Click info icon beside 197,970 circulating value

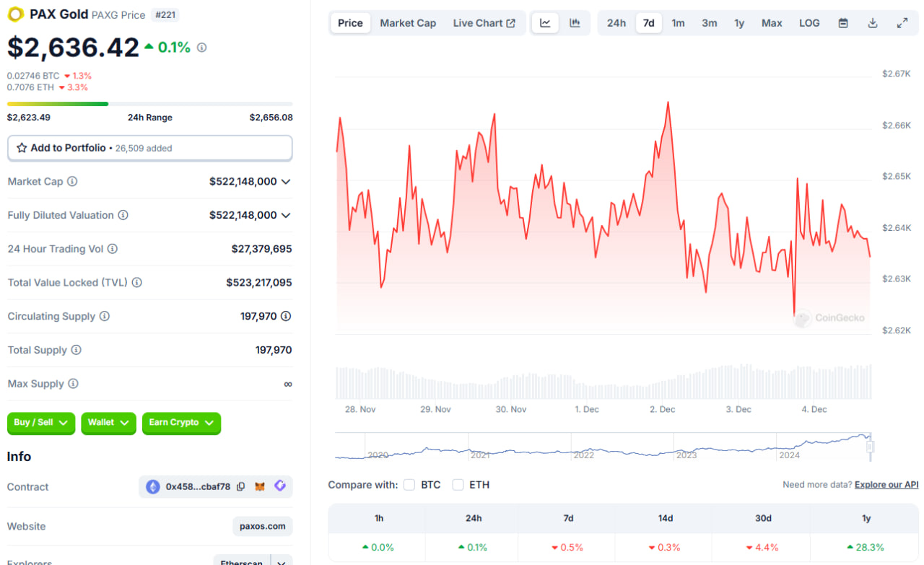click(x=286, y=316)
